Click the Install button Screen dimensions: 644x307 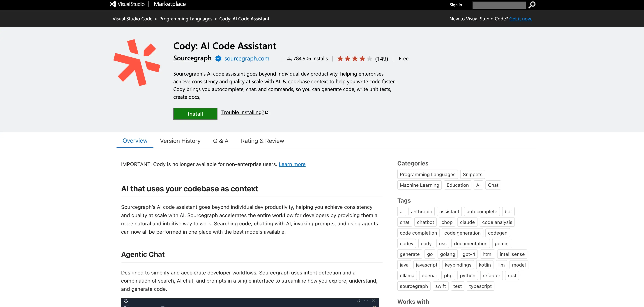[195, 114]
